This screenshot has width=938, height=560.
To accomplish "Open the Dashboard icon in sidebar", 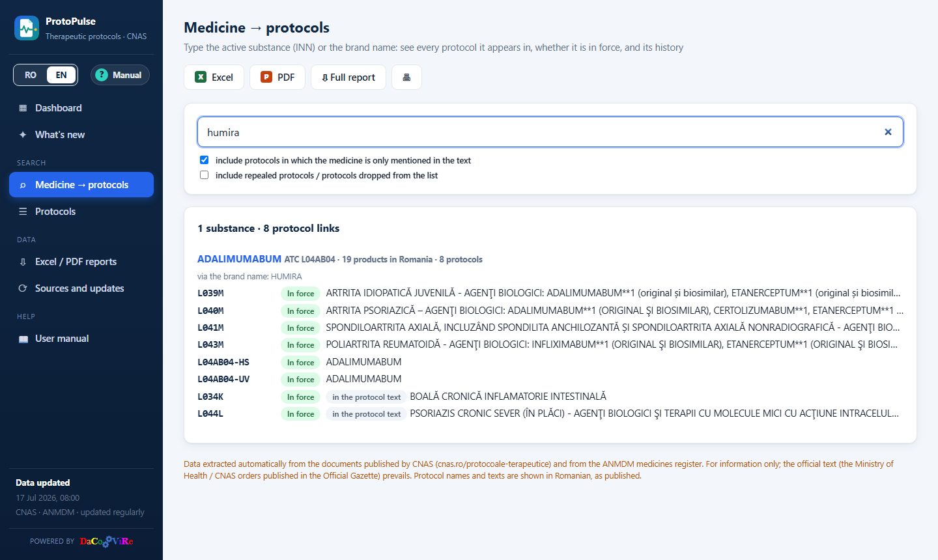I will tap(23, 108).
